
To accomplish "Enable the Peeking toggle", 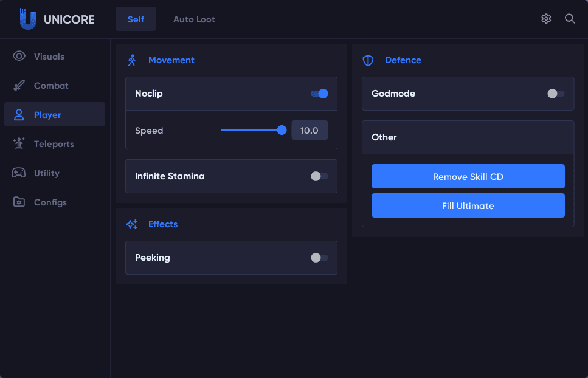I will click(319, 258).
